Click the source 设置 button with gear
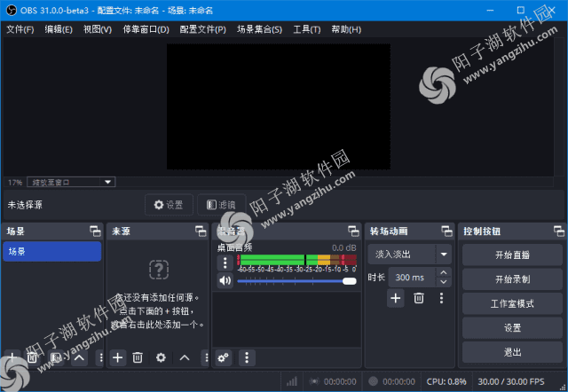The height and width of the screenshot is (392, 568). [x=169, y=205]
